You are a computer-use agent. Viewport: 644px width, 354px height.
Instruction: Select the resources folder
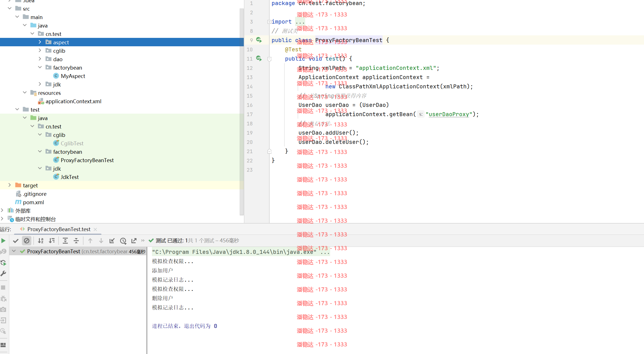pyautogui.click(x=49, y=93)
